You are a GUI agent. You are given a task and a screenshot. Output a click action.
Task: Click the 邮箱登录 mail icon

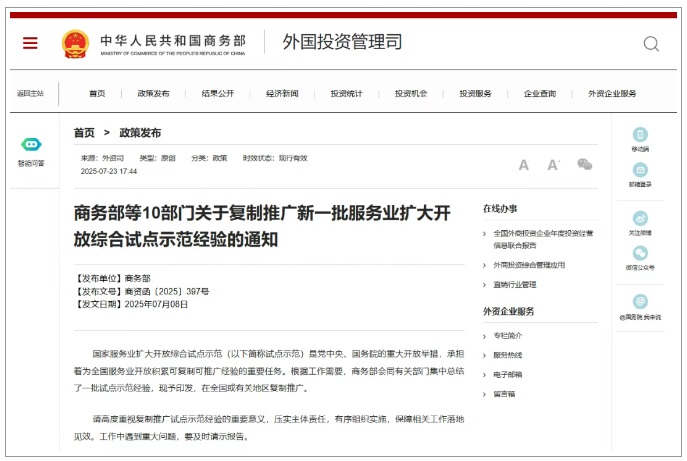(x=640, y=170)
